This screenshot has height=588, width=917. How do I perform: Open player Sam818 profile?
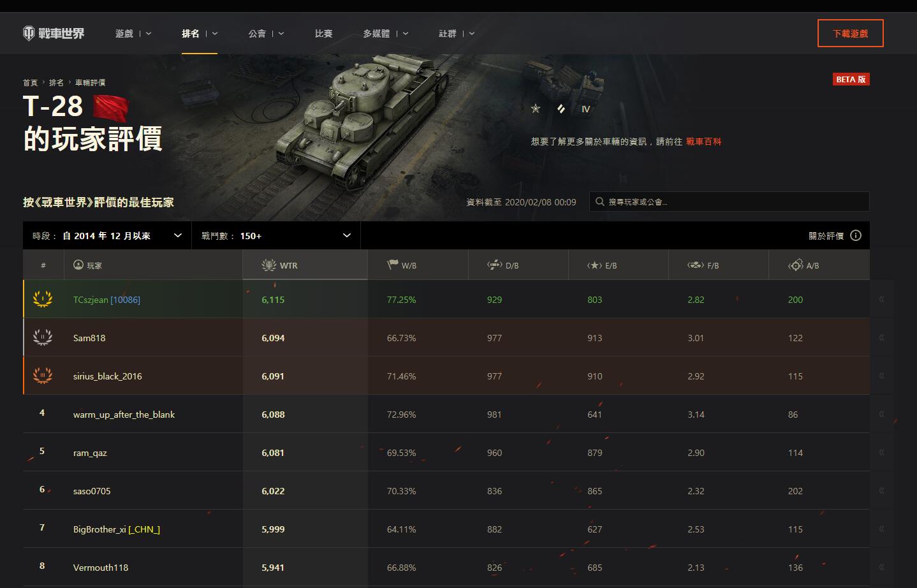pyautogui.click(x=89, y=338)
